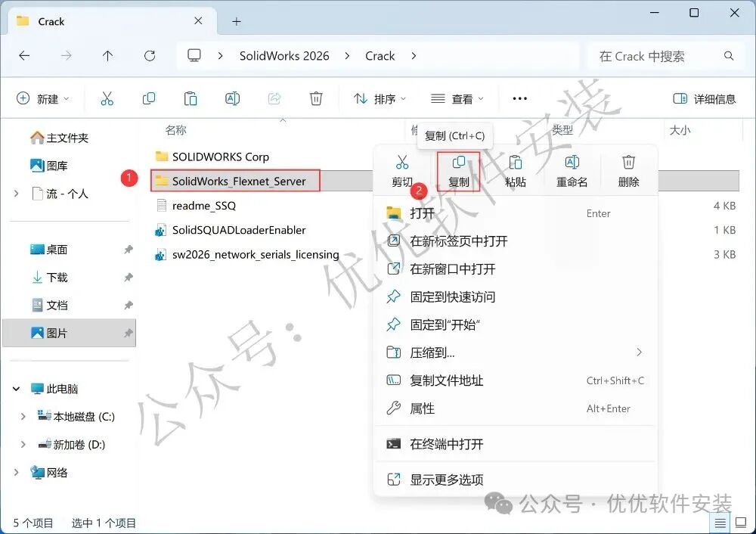Open the toolbar three-dot more options

[x=520, y=99]
